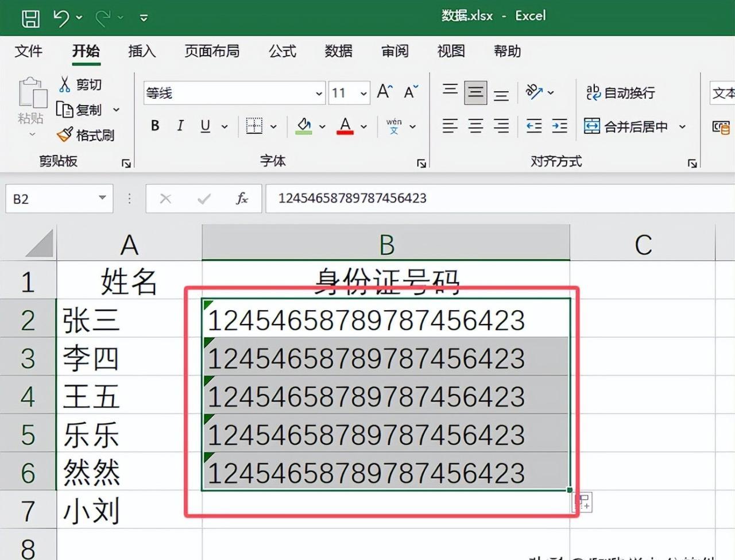This screenshot has height=560, width=735.
Task: Apply the red font color A
Action: [x=345, y=126]
